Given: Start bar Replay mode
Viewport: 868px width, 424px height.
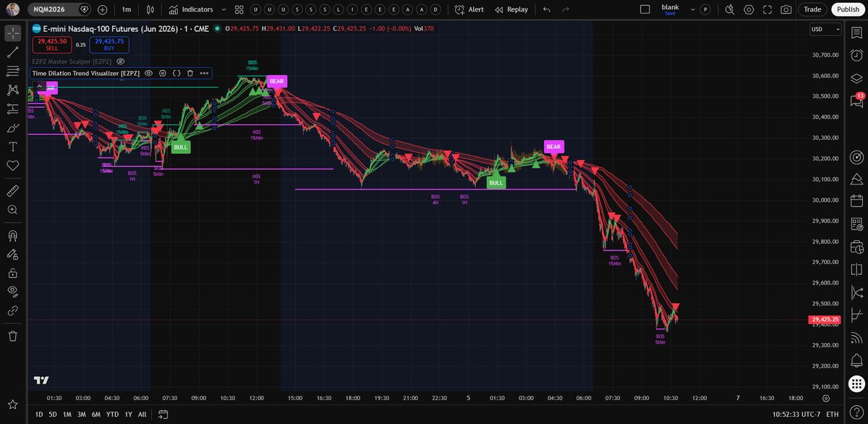Looking at the screenshot, I should 511,9.
